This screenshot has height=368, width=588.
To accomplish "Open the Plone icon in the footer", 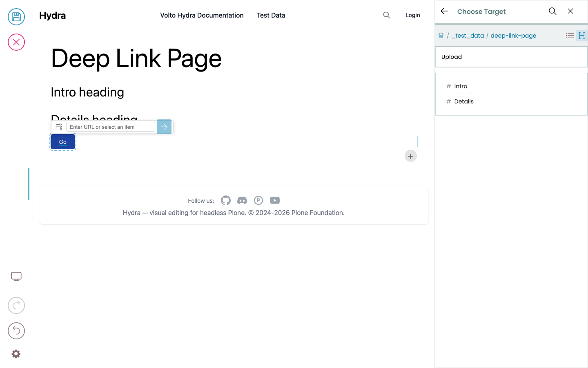I will click(258, 200).
